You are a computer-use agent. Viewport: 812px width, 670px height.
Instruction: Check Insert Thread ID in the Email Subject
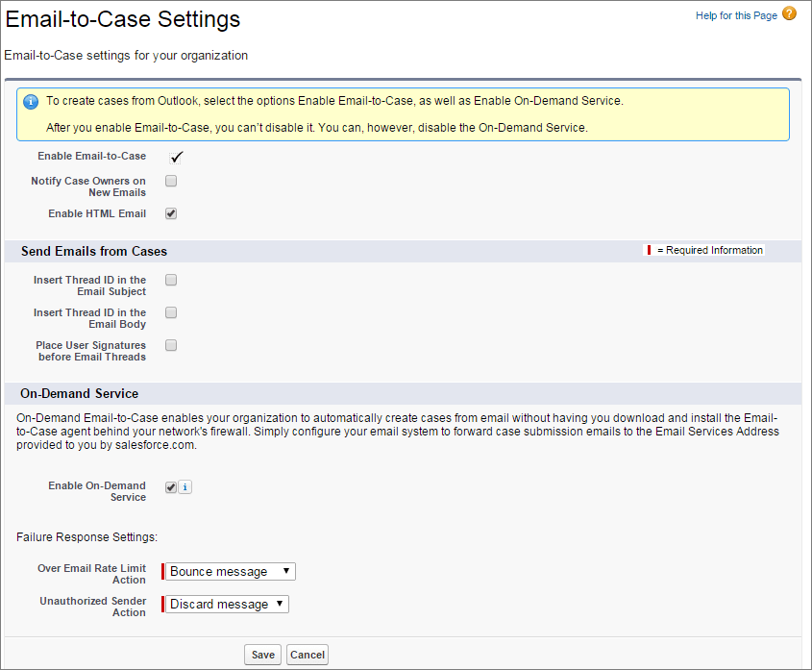click(171, 280)
